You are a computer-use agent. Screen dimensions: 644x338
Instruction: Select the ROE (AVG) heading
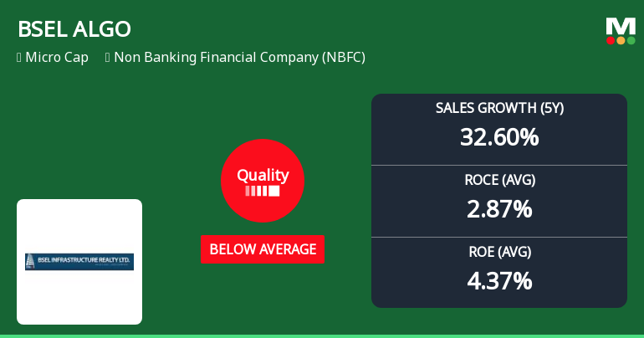click(499, 252)
